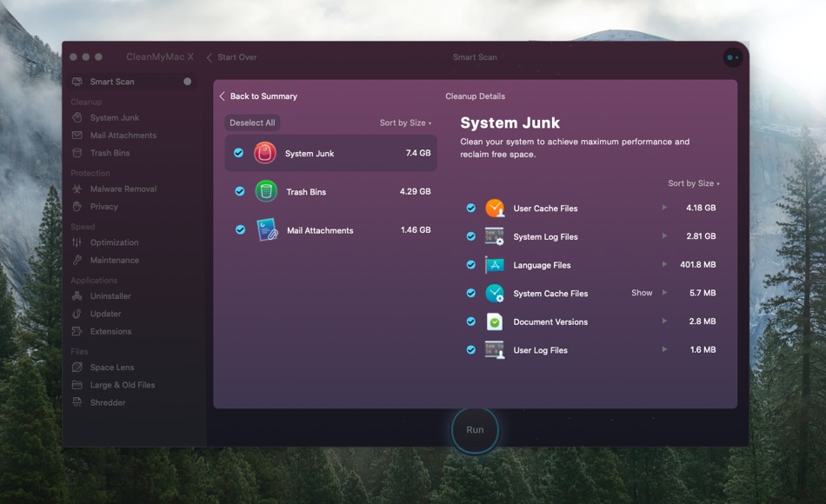This screenshot has height=504, width=826.
Task: Click Start Over in the title bar
Action: coord(232,57)
